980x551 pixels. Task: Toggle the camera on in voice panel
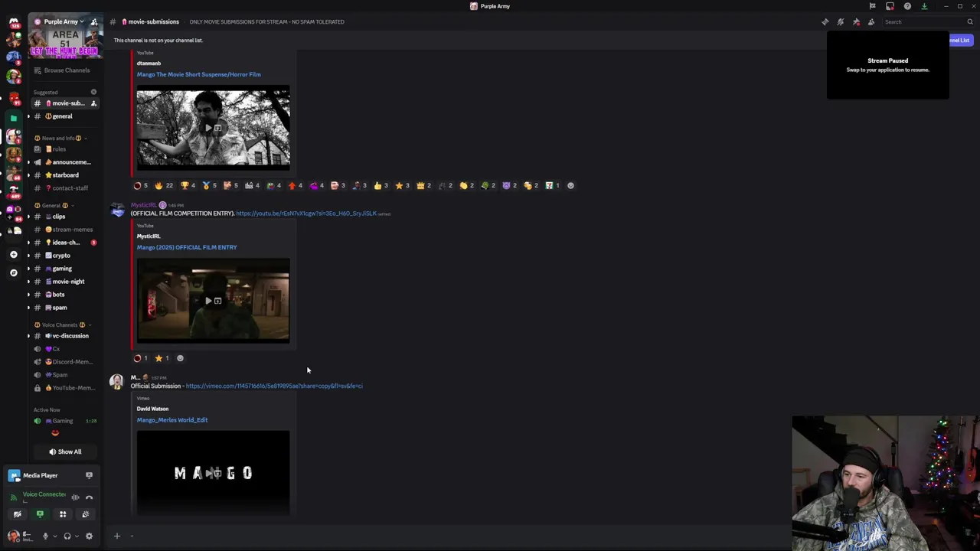coord(18,514)
